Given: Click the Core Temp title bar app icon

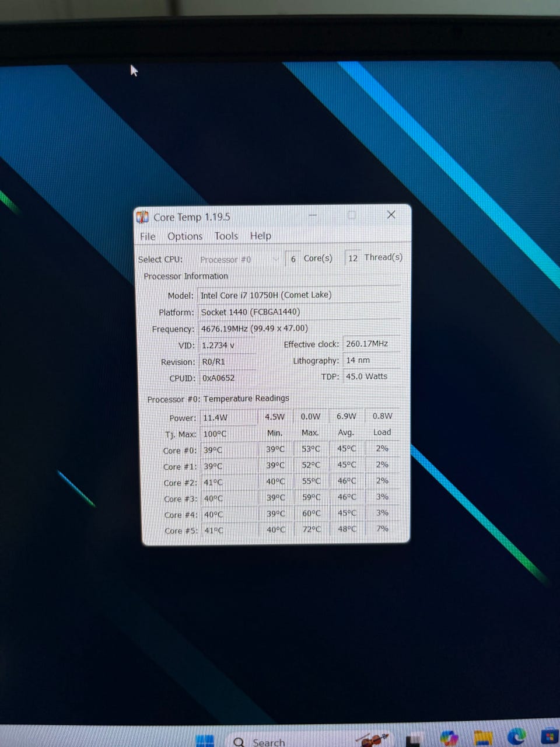Looking at the screenshot, I should 143,217.
